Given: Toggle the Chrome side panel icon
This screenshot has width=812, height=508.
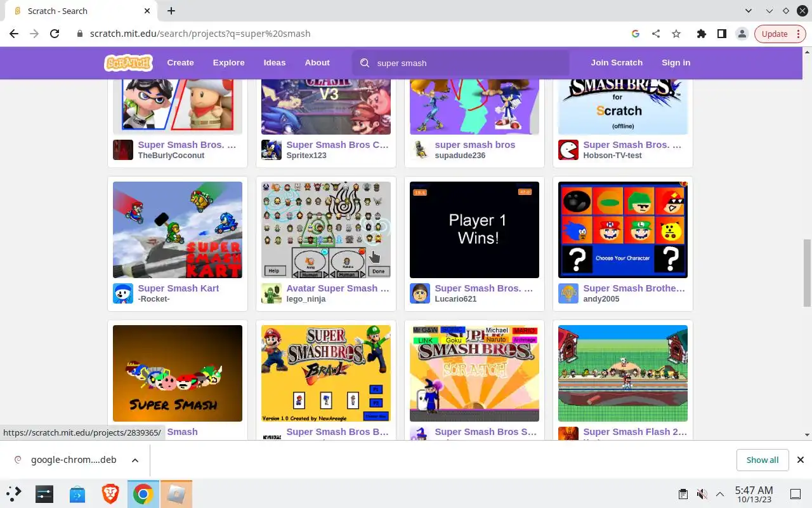Looking at the screenshot, I should click(721, 34).
